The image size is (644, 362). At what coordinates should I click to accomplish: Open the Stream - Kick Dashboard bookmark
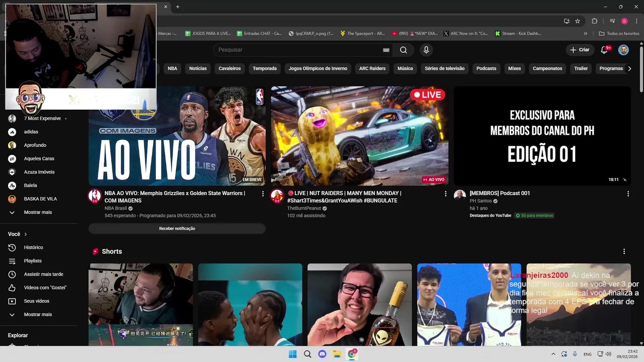518,33
